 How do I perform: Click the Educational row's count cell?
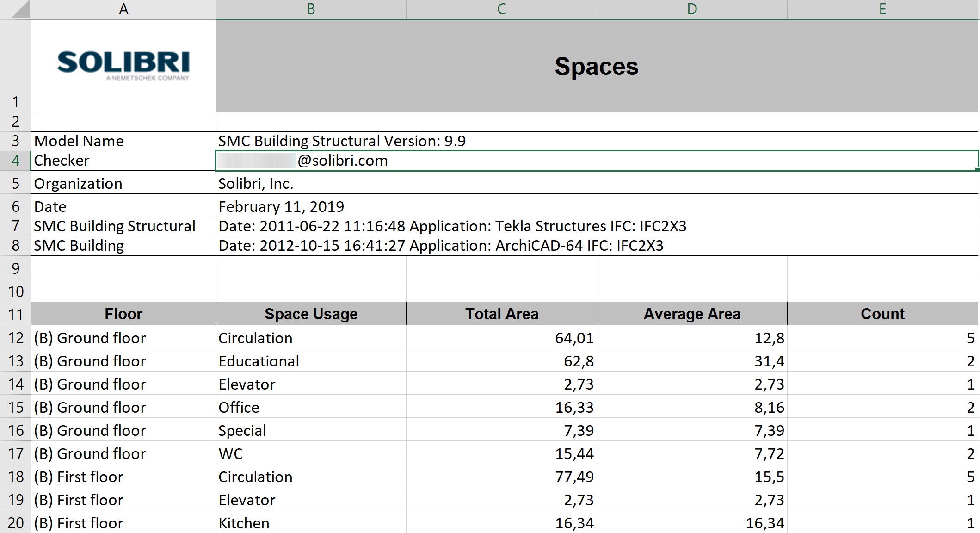[x=883, y=360]
